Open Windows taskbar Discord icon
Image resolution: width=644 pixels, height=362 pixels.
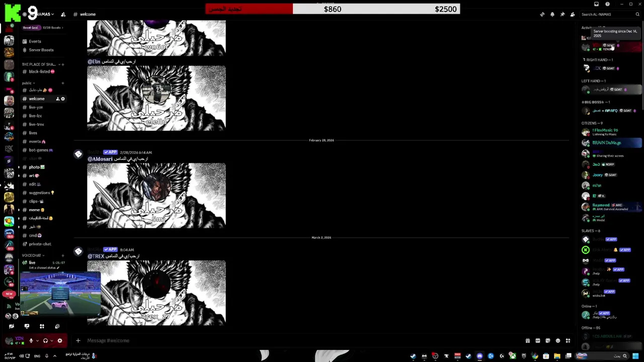pos(479,356)
